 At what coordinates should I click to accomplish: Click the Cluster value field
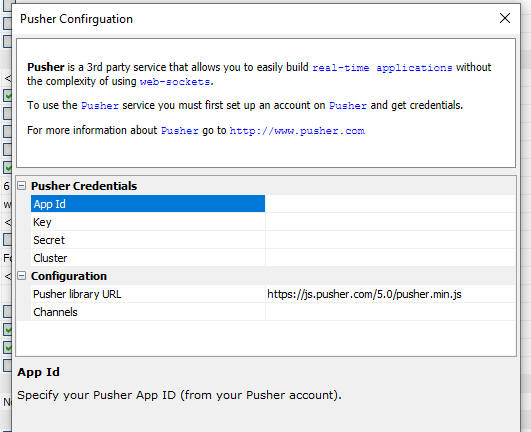click(x=391, y=258)
